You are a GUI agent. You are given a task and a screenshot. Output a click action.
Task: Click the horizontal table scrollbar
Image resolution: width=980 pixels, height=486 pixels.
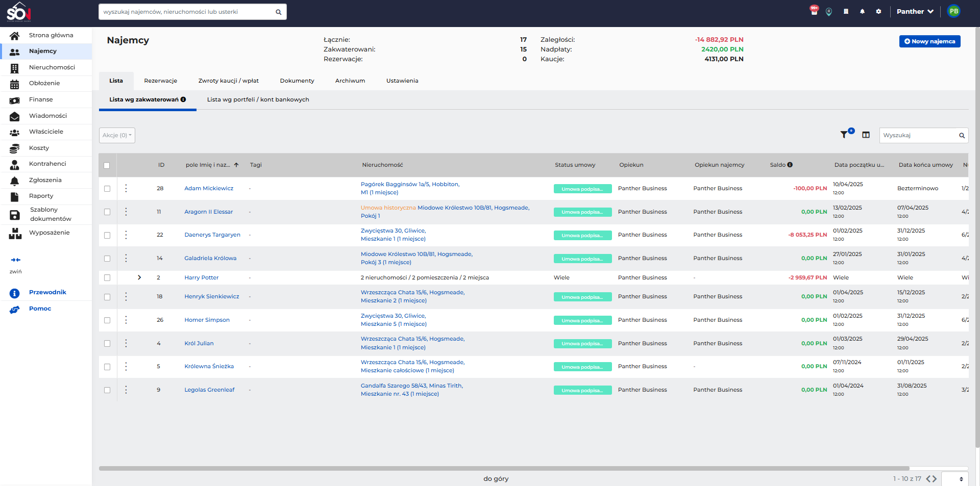coord(504,468)
